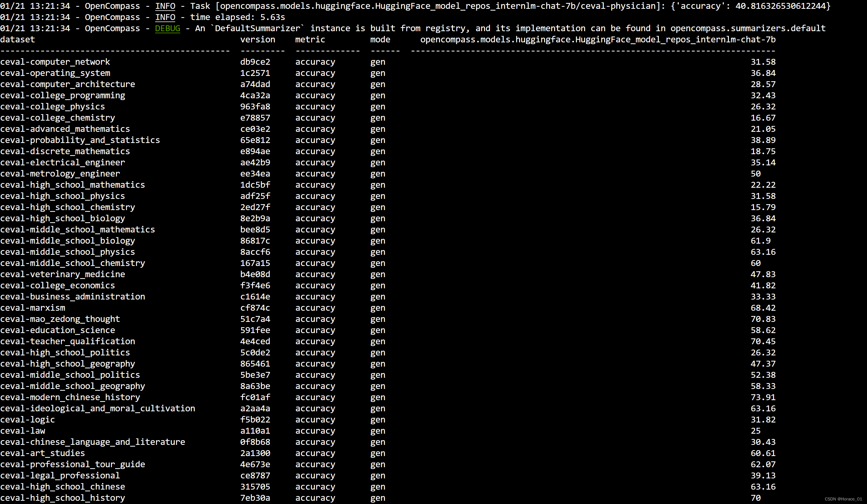The image size is (867, 504).
Task: Click the underlined DEBUG log level label
Action: point(167,28)
